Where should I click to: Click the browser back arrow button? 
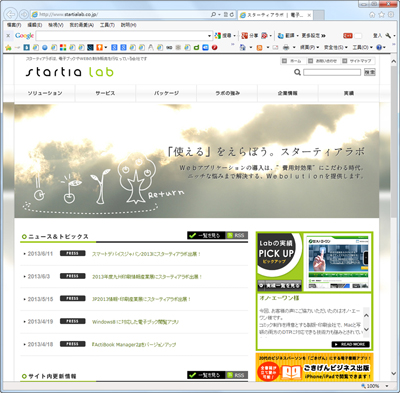click(11, 14)
